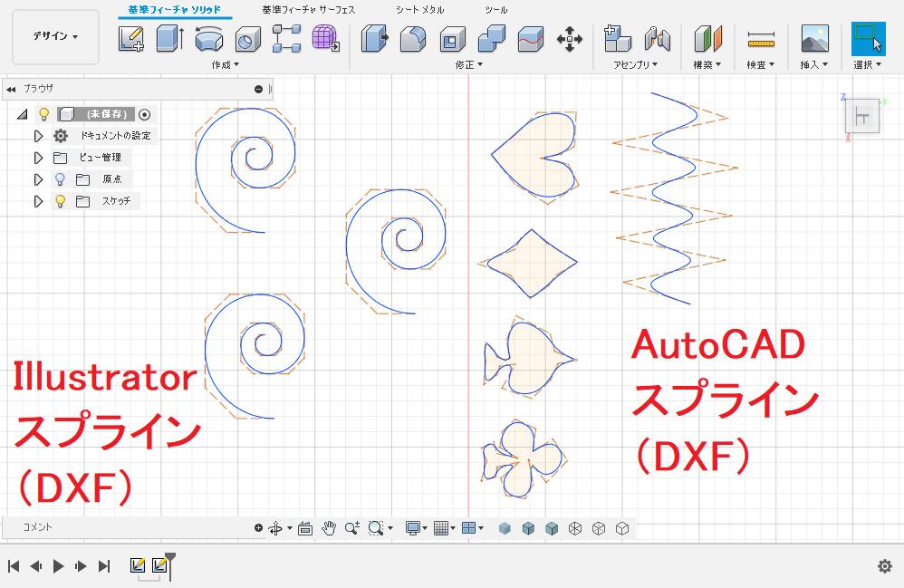Image resolution: width=904 pixels, height=588 pixels.
Task: Expand the 原点 tree node
Action: [x=38, y=179]
